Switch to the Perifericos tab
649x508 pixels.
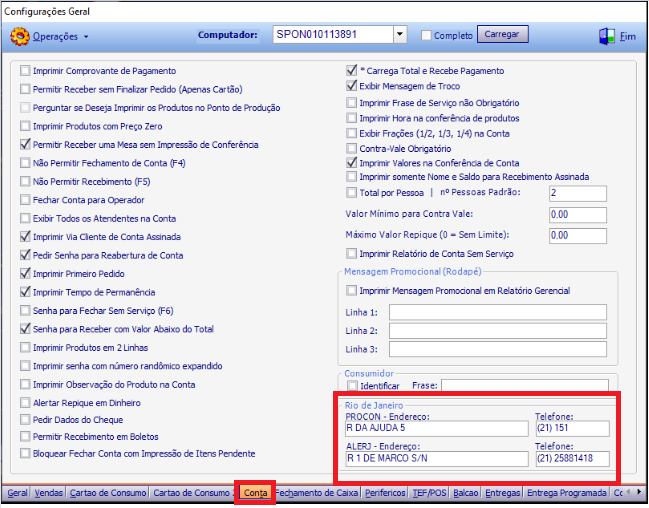[385, 493]
